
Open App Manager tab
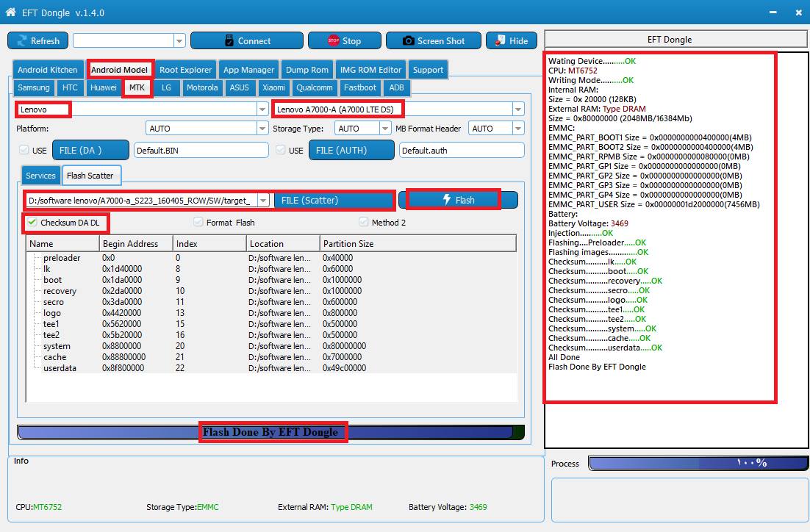248,70
